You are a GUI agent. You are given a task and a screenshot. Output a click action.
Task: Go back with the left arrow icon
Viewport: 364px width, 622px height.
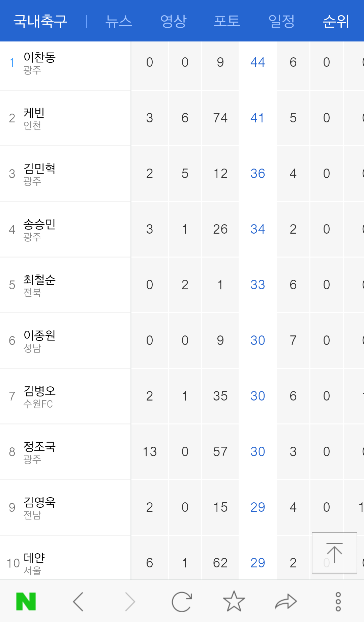point(78,601)
